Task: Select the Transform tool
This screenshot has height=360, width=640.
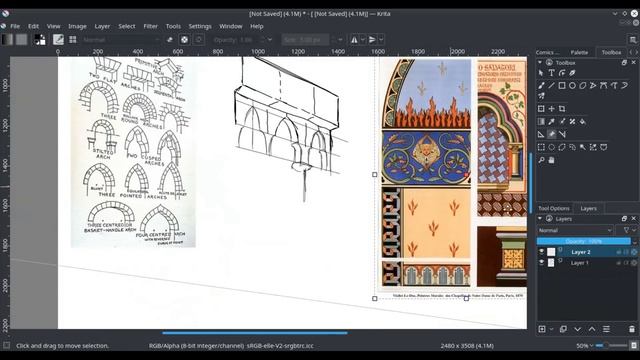Action: 541,109
